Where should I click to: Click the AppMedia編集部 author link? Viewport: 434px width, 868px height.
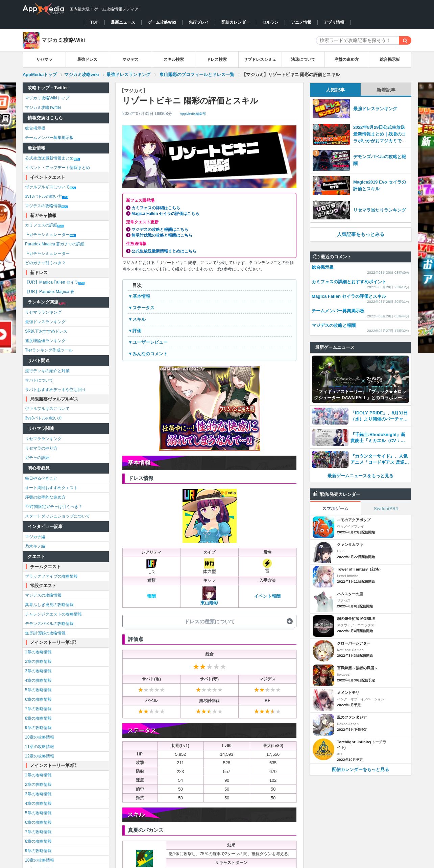click(193, 114)
